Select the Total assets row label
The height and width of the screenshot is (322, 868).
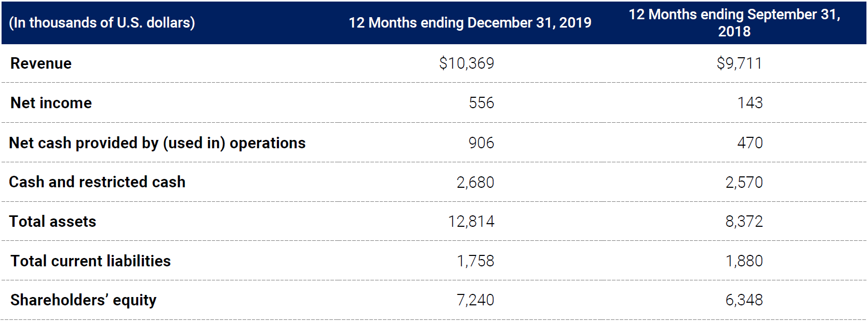pyautogui.click(x=52, y=222)
